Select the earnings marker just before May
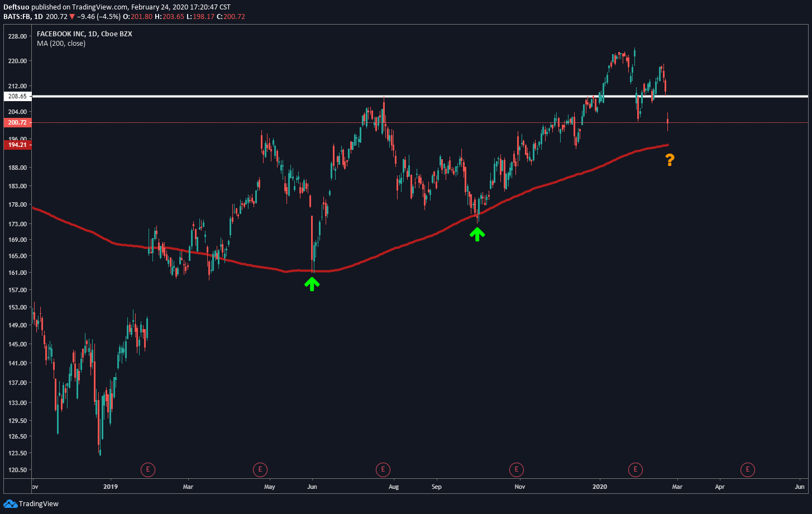 (x=260, y=469)
